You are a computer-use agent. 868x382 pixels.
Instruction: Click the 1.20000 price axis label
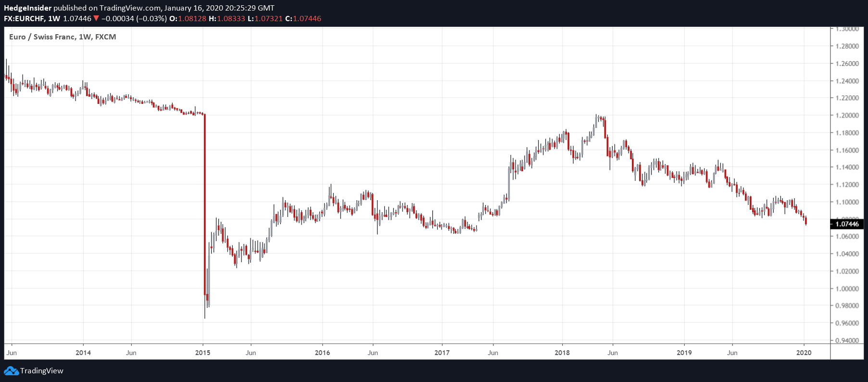(847, 115)
